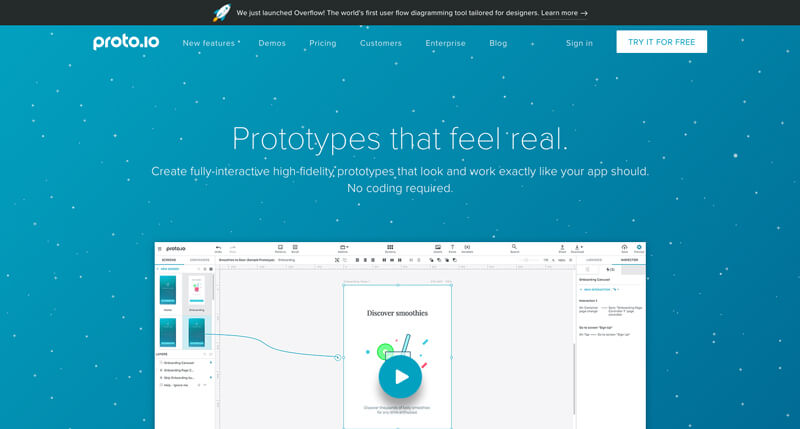Switch to the CONTAINERS tab
Image resolution: width=800 pixels, height=429 pixels.
[x=199, y=260]
